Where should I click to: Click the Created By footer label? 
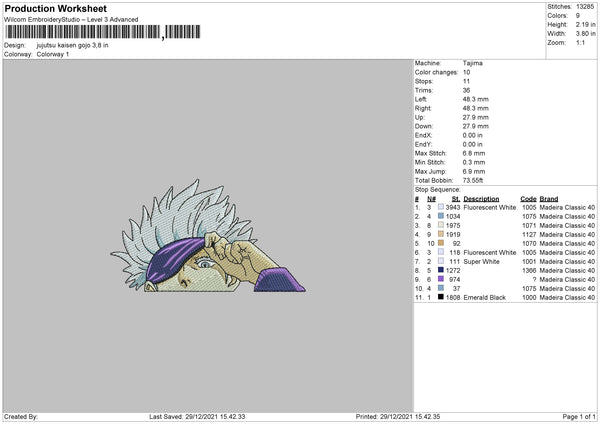[21, 416]
